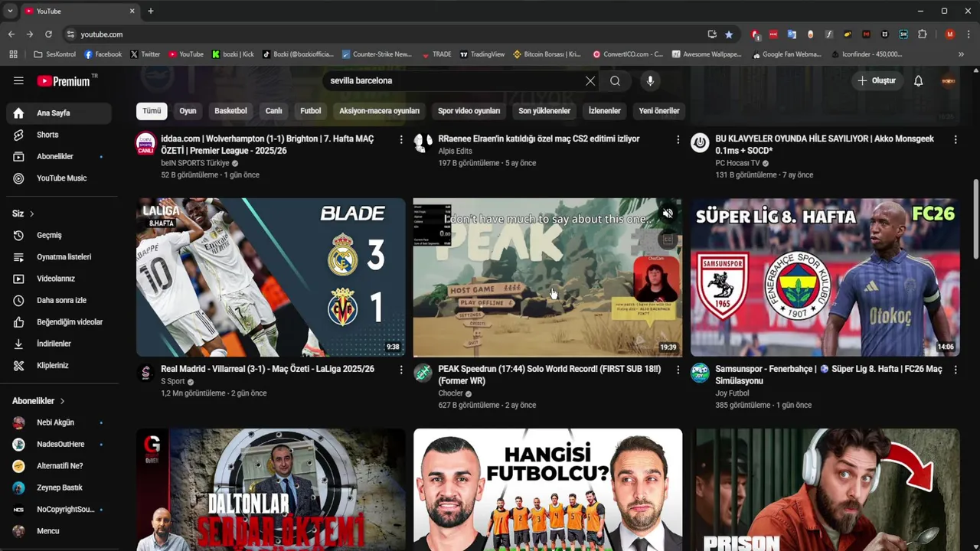Open the S Sport channel avatar
Screen dimensions: 980x551
pyautogui.click(x=145, y=373)
